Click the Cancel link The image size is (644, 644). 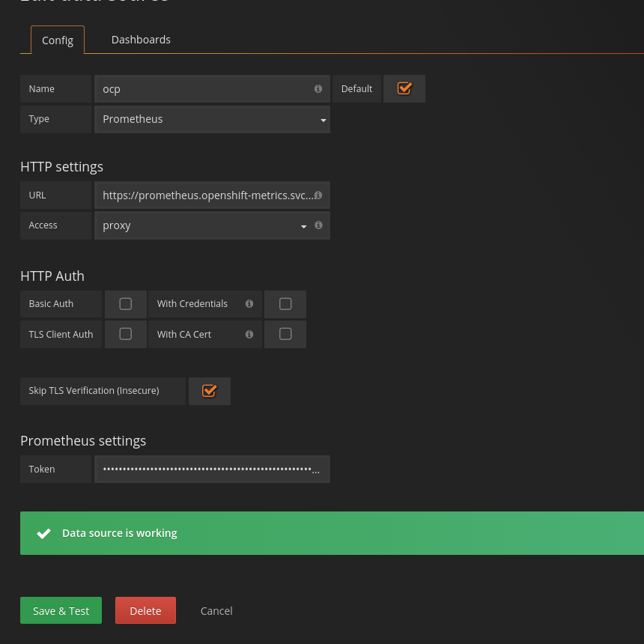click(216, 611)
